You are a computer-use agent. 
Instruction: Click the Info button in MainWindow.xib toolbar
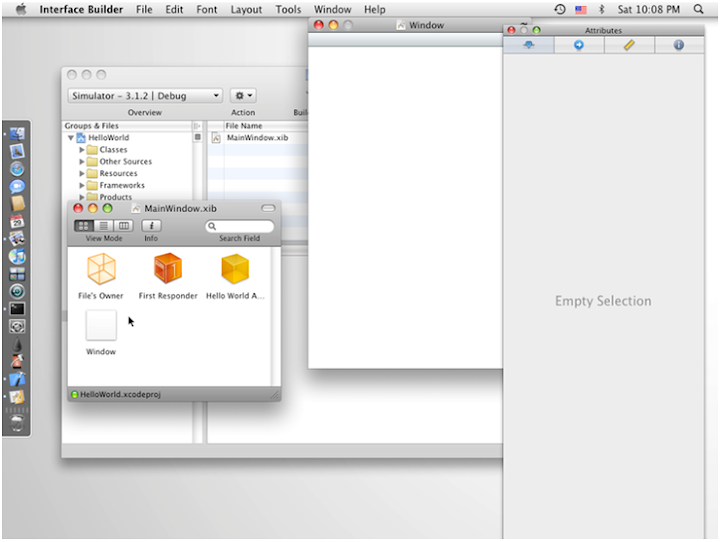[x=151, y=226]
